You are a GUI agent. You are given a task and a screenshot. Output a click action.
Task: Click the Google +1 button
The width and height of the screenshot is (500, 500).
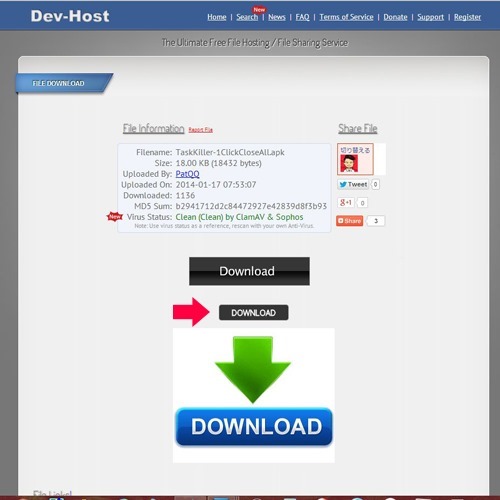346,202
